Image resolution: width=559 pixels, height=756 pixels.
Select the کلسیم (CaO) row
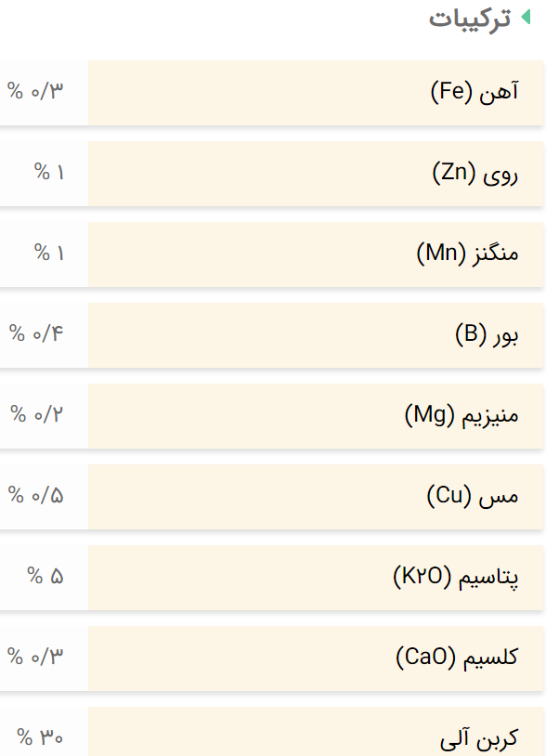click(272, 658)
